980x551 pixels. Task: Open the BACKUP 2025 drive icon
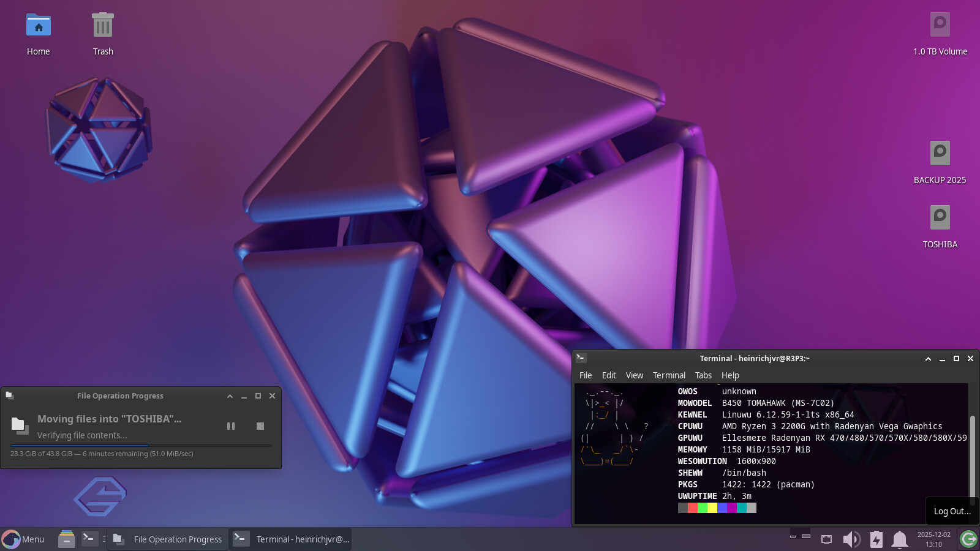pos(940,154)
